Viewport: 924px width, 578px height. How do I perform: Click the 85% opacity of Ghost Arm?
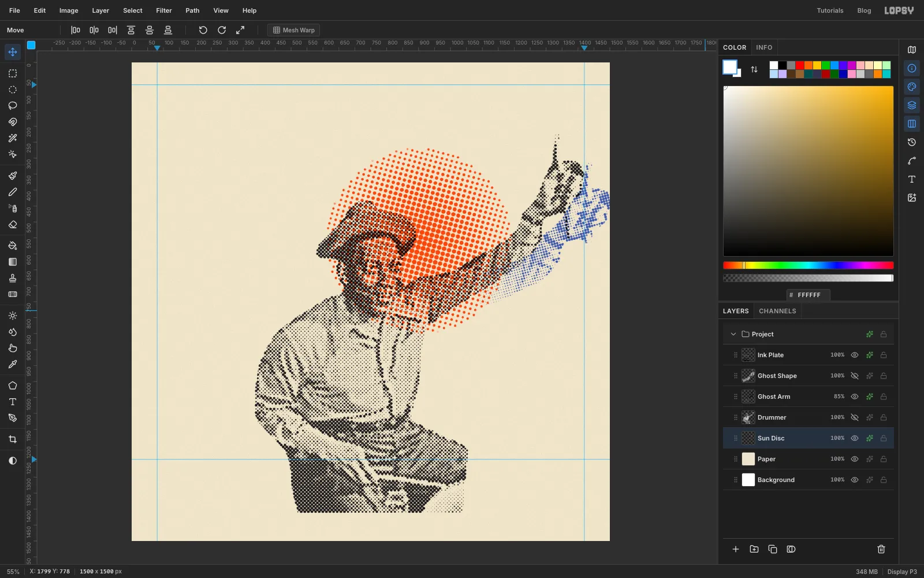pyautogui.click(x=839, y=397)
